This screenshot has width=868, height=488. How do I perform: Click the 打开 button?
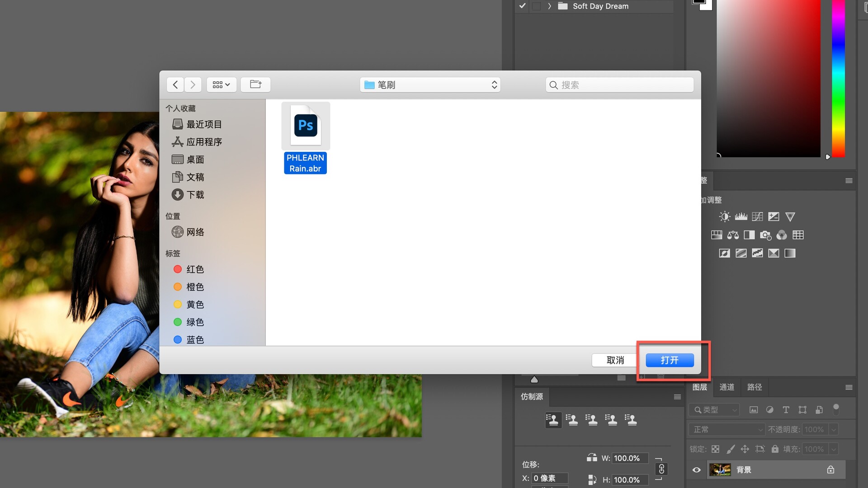670,360
